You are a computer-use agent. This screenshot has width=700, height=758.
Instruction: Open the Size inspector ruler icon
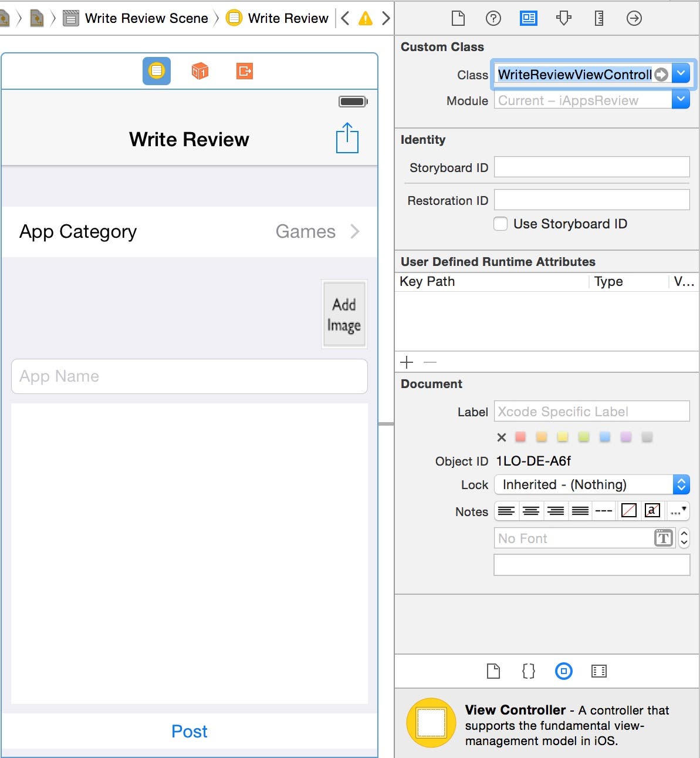tap(598, 18)
